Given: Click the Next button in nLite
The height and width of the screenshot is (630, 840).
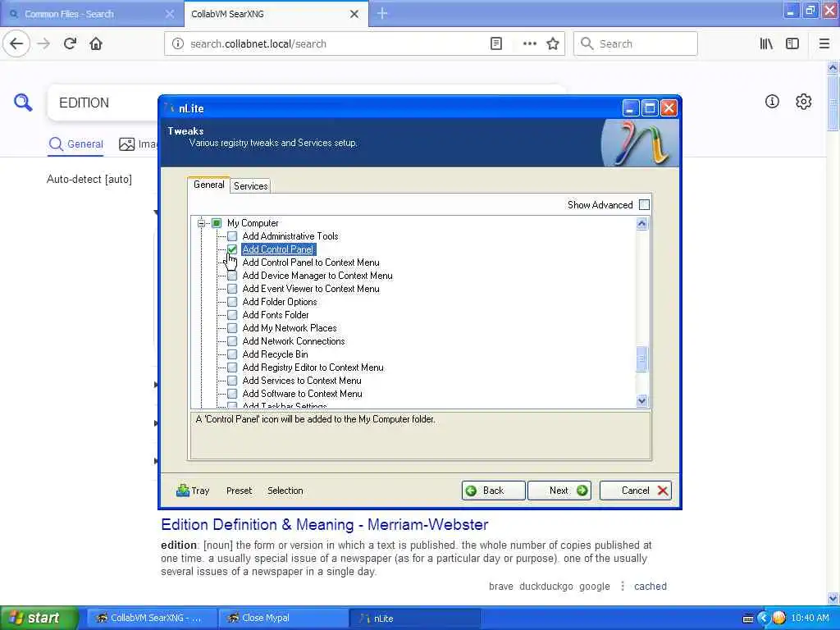Looking at the screenshot, I should (559, 491).
